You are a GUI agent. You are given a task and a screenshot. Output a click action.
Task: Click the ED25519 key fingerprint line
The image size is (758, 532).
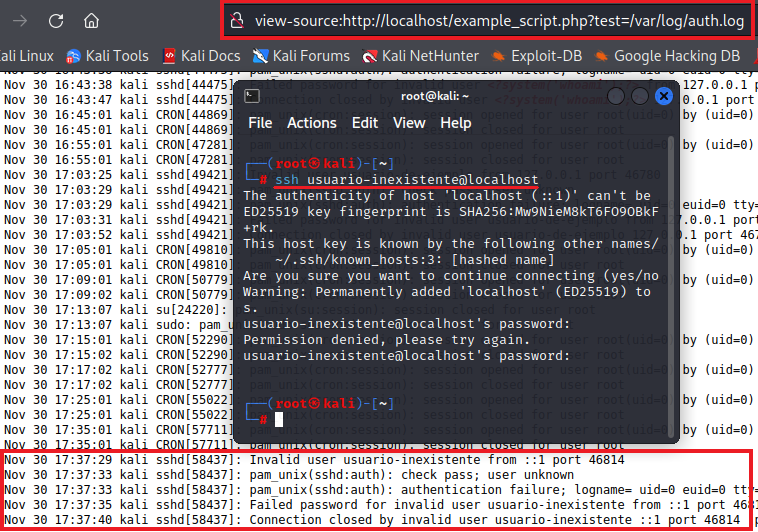coord(451,211)
